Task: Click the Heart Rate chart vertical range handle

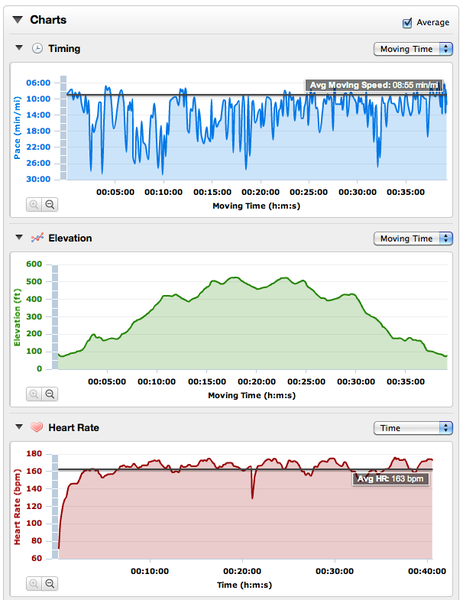Action: (x=55, y=507)
